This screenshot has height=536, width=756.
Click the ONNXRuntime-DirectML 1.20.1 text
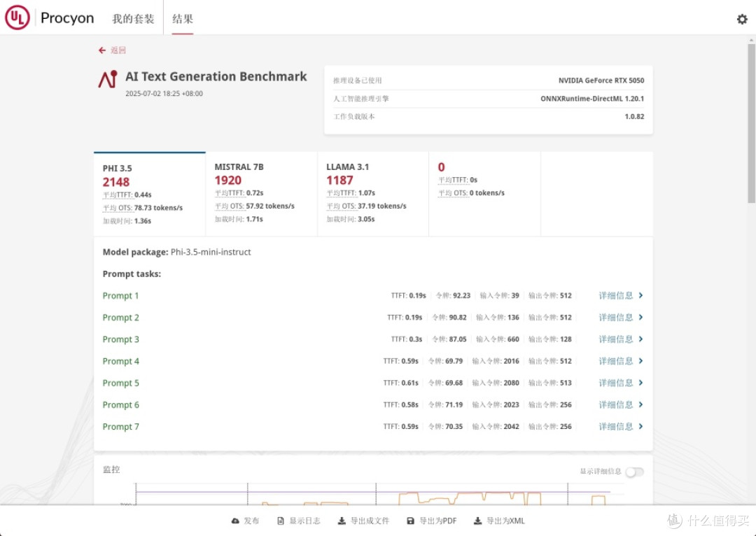coord(592,99)
